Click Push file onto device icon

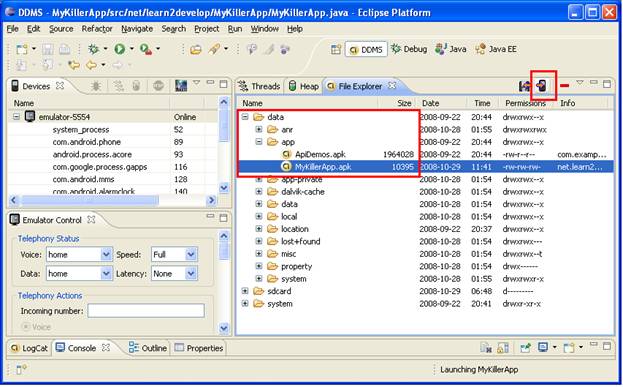(542, 85)
